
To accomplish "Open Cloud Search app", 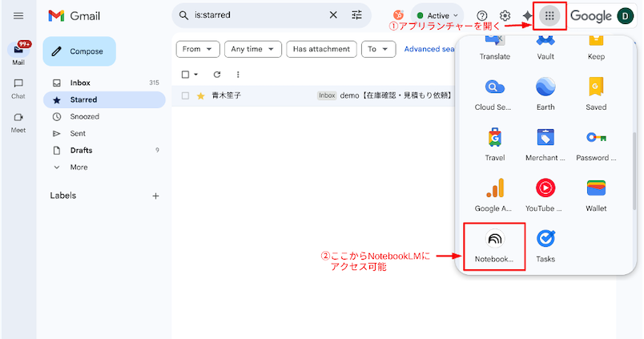I will 494,94.
